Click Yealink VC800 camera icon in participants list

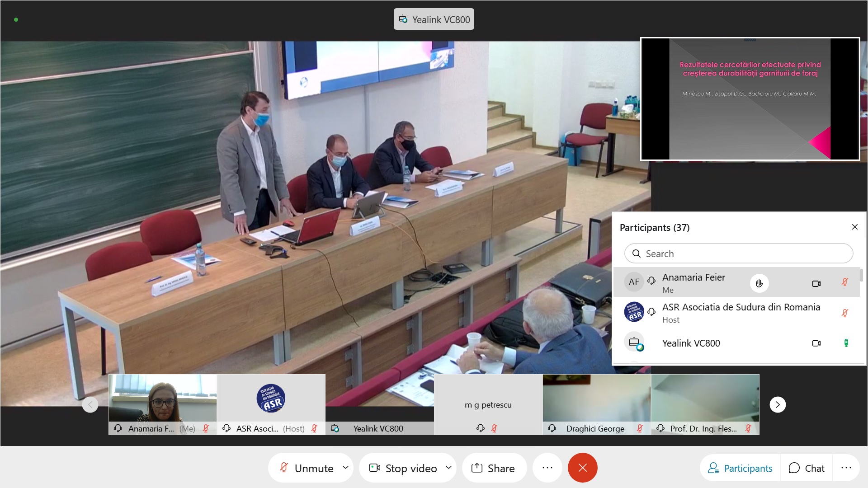tap(816, 343)
